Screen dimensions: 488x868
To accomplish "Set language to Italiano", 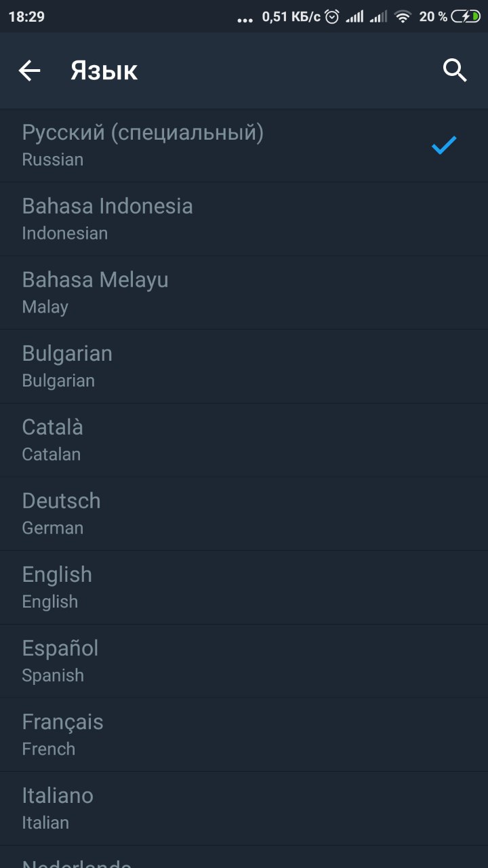I will [x=244, y=809].
